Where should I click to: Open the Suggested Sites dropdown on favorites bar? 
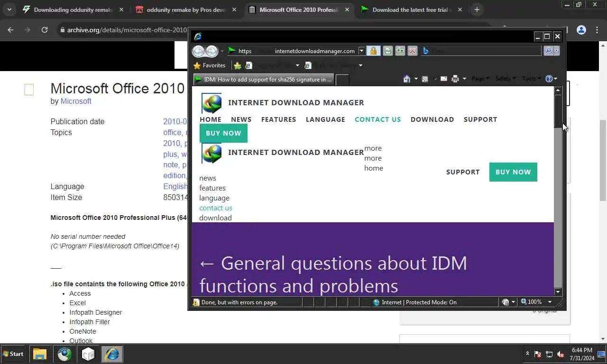pos(297,65)
